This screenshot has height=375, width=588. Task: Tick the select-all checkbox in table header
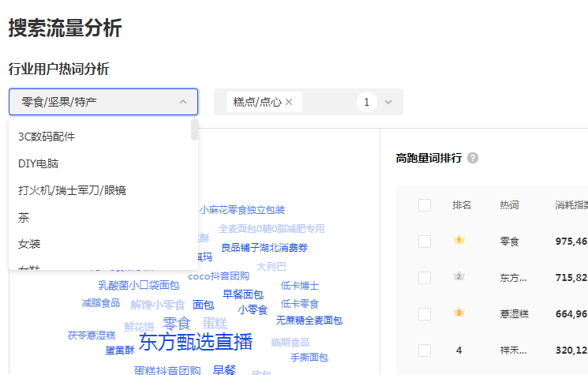click(x=425, y=205)
